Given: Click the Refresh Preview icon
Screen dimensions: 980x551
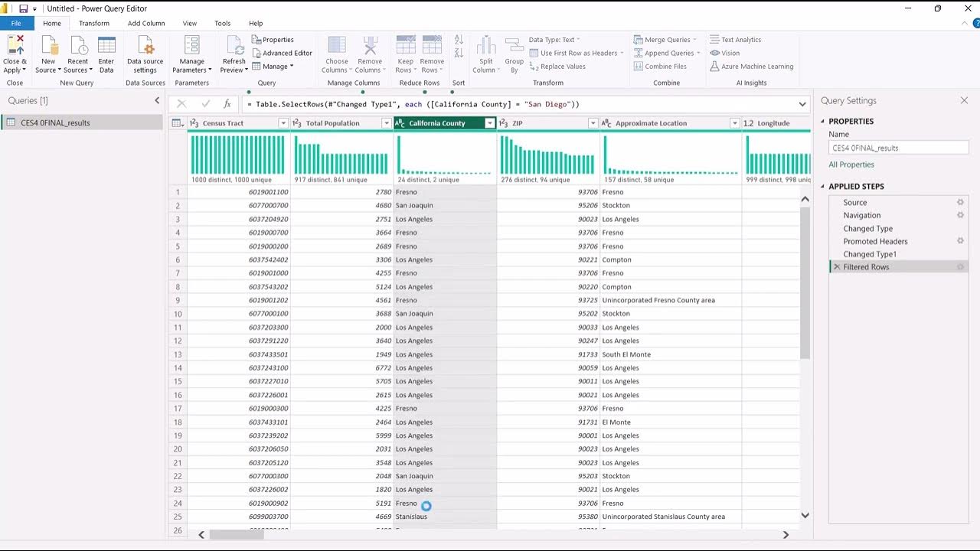Looking at the screenshot, I should click(234, 45).
